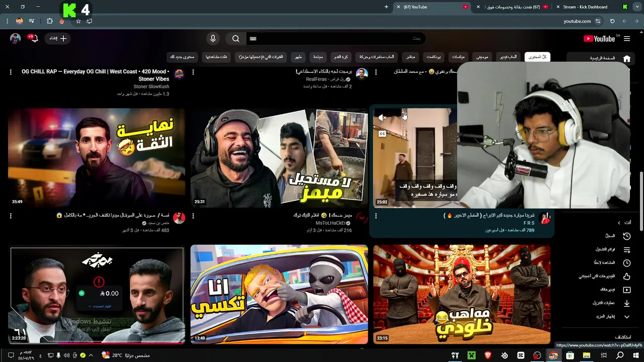
Task: Open the Create (إنشاء) button
Action: coord(58,38)
